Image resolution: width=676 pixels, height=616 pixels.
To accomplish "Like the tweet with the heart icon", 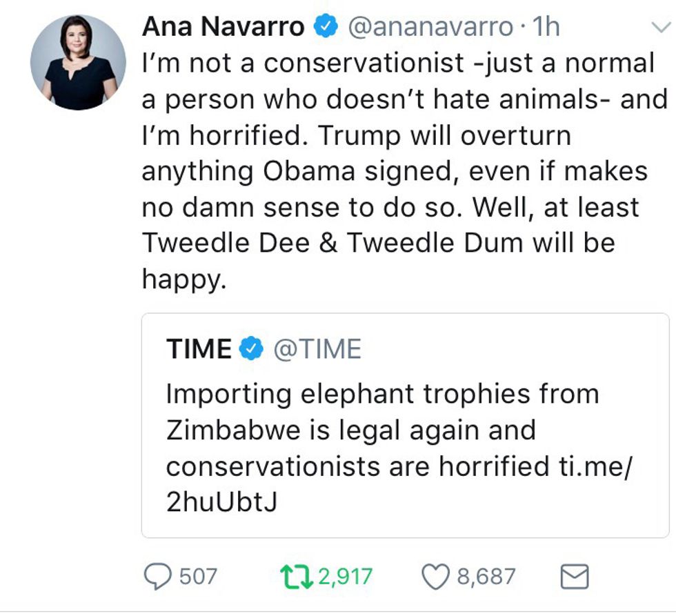I will 435,577.
